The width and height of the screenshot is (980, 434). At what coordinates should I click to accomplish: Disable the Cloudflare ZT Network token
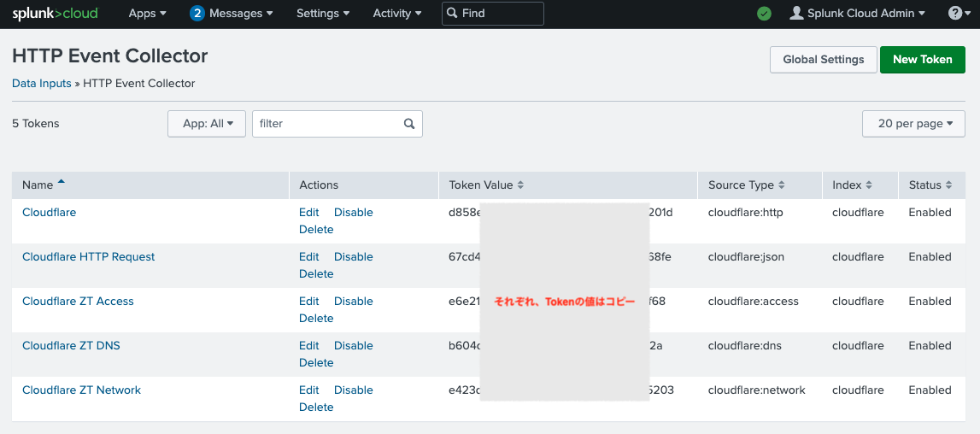point(353,390)
